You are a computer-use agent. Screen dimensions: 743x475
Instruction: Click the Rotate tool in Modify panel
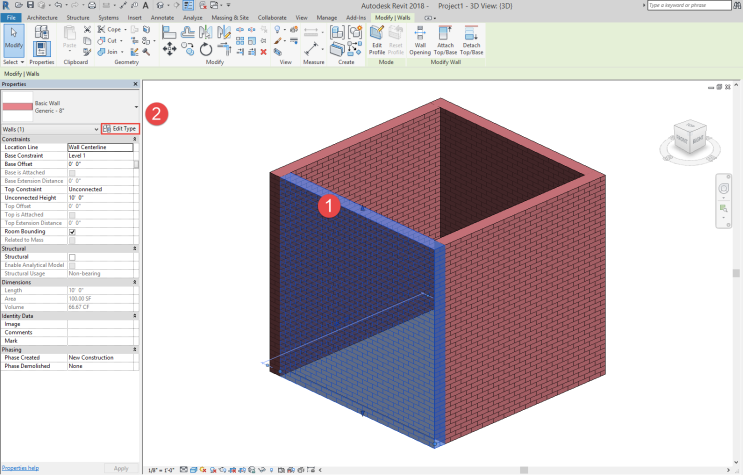[x=206, y=48]
